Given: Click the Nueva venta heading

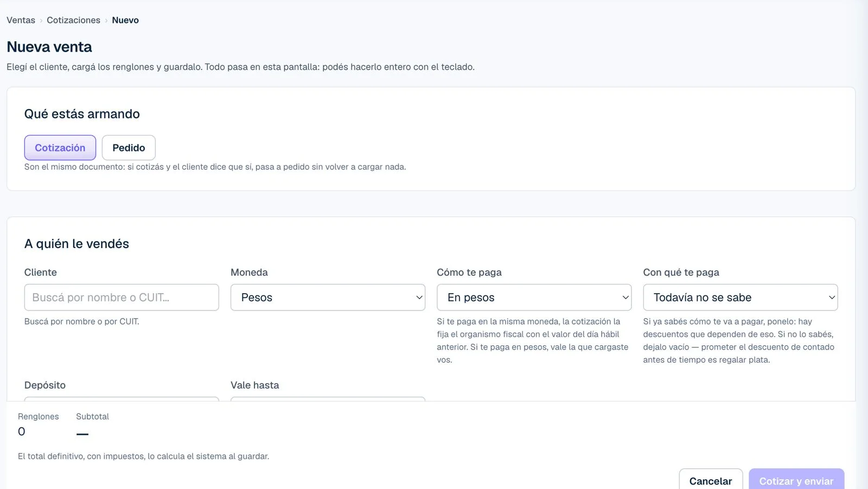Looking at the screenshot, I should click(x=49, y=47).
